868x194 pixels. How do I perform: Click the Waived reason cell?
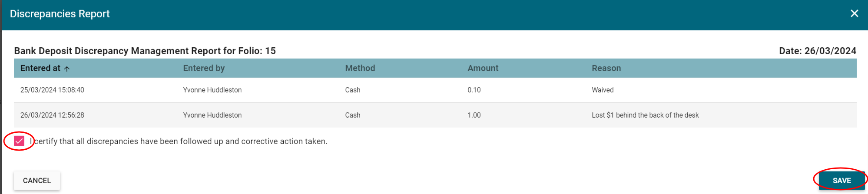[603, 90]
